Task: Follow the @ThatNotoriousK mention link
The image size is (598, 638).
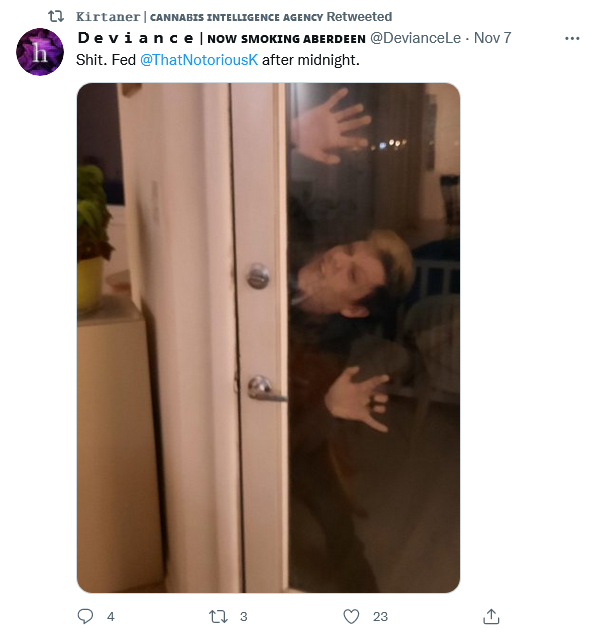Action: 199,60
